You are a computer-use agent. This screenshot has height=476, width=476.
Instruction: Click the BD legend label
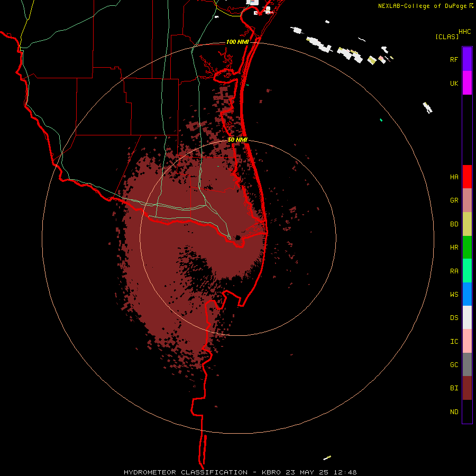pos(454,224)
